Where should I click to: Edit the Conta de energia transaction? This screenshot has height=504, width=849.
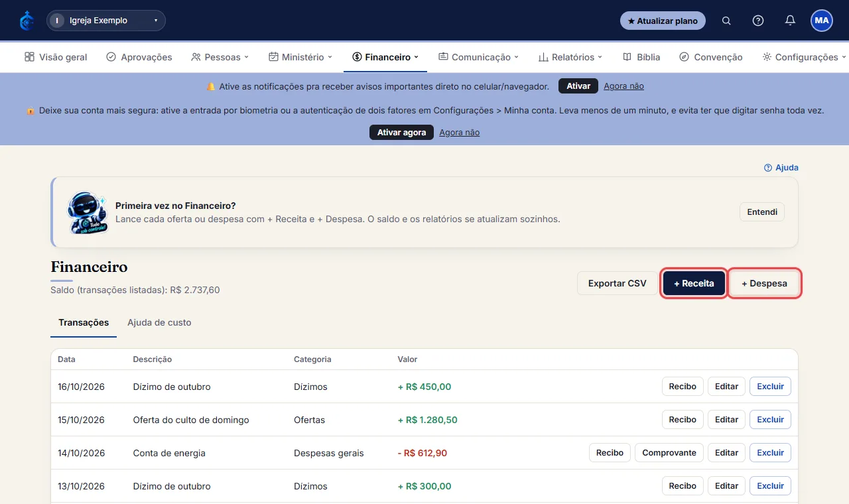click(x=726, y=453)
